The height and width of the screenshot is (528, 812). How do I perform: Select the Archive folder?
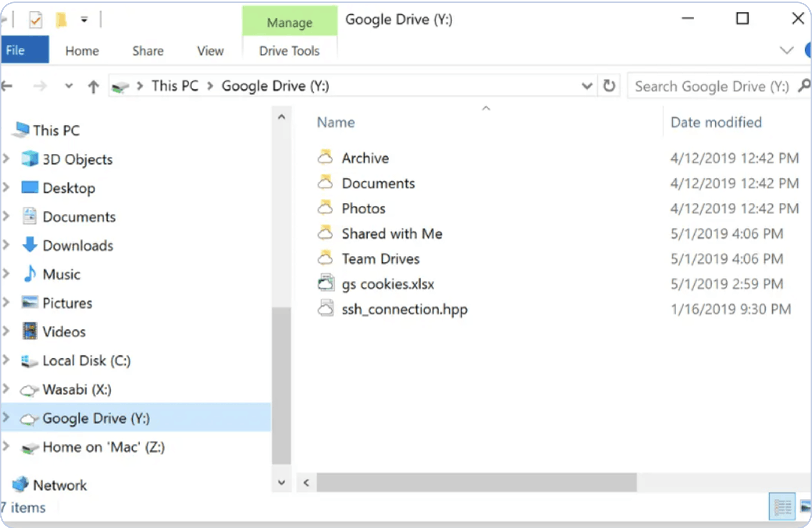(365, 158)
